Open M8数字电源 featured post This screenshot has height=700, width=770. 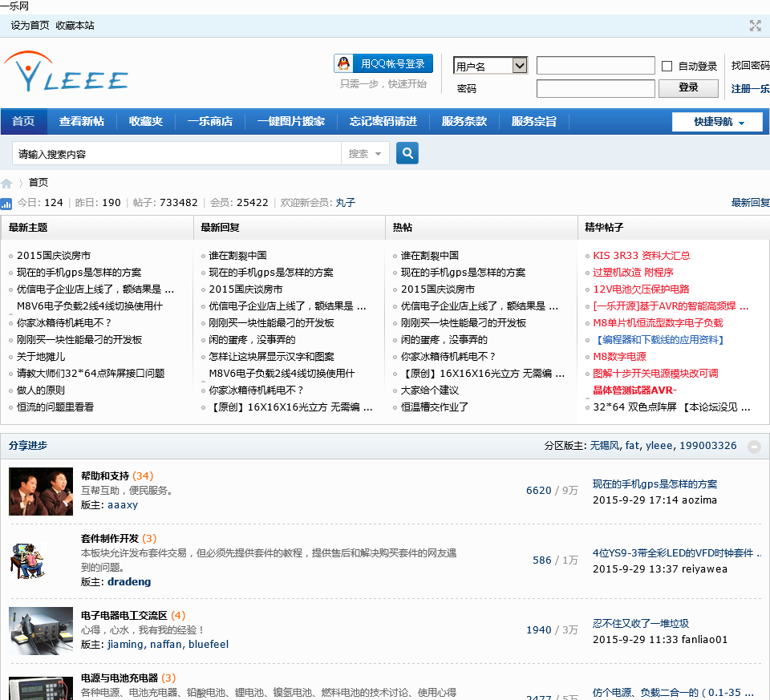[x=619, y=357]
